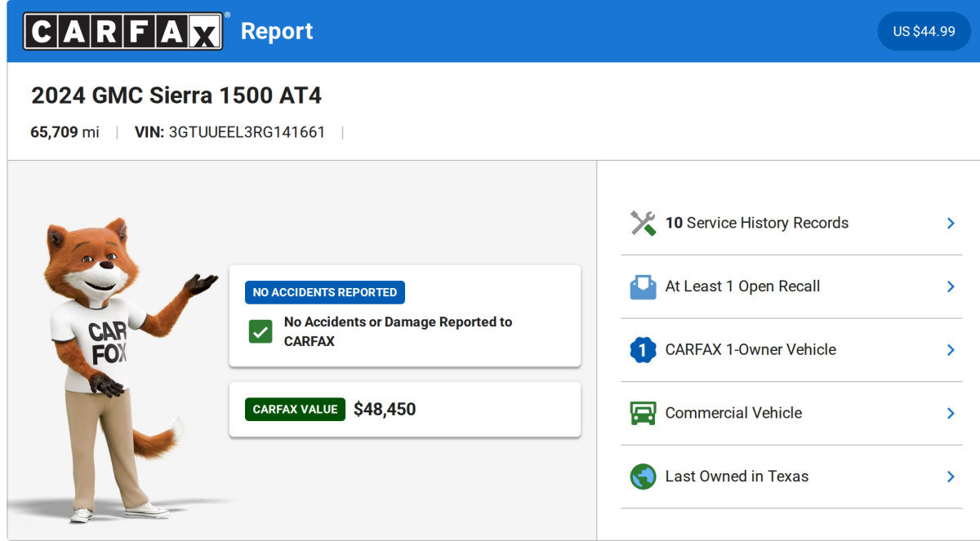Select the NO ACCIDENTS REPORTED blue badge

pos(324,292)
